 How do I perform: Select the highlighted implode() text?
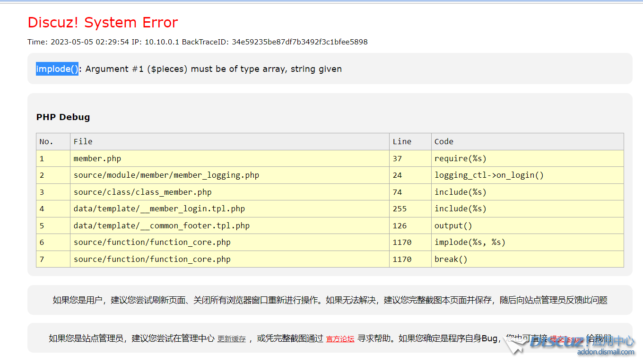pos(57,69)
